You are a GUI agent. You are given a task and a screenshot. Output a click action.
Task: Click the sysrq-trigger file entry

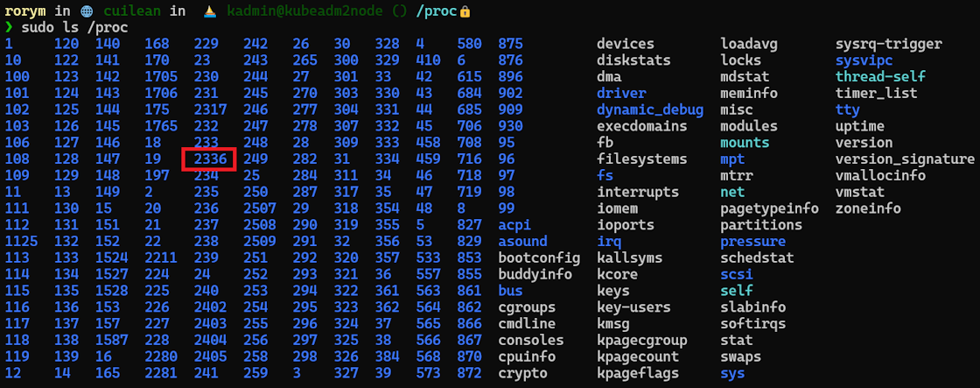[x=888, y=44]
